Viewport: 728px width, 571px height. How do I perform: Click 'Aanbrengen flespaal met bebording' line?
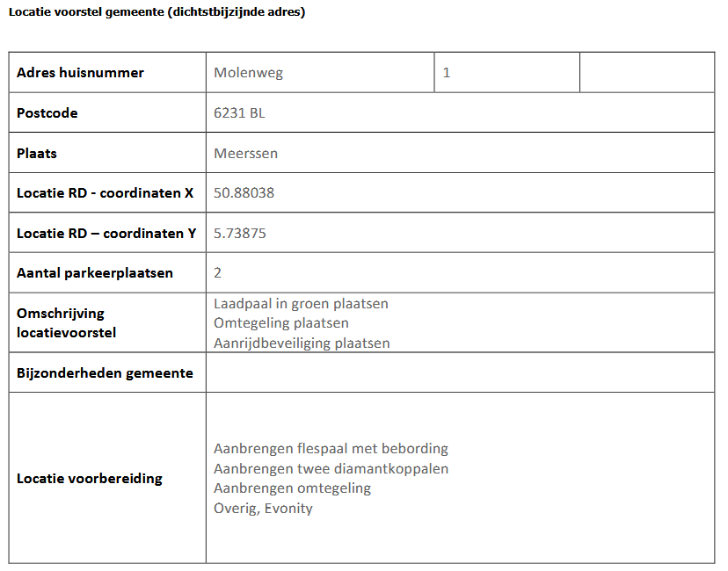click(331, 449)
